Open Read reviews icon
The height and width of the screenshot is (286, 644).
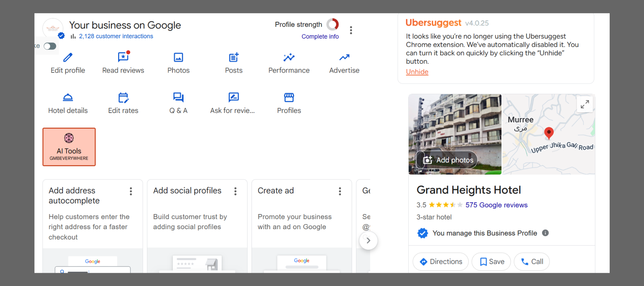123,58
